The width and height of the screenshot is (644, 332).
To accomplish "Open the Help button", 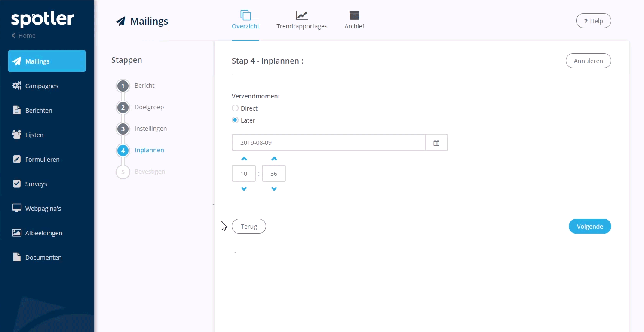I will tap(593, 21).
